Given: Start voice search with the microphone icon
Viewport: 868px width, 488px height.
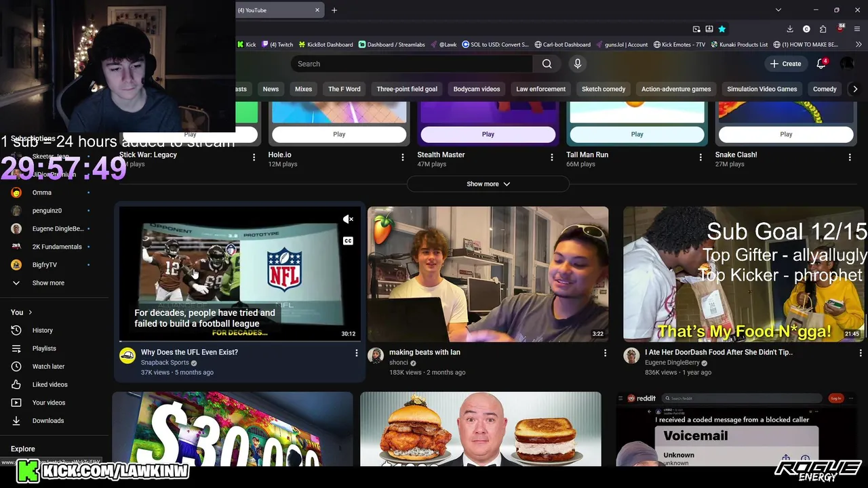Looking at the screenshot, I should [x=578, y=64].
